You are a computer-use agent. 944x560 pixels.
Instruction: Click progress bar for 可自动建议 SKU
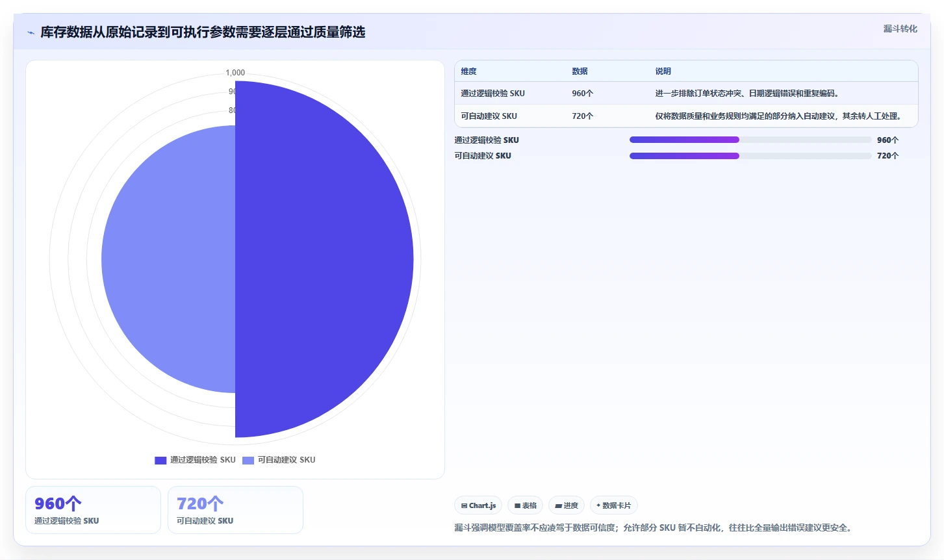[x=750, y=156]
